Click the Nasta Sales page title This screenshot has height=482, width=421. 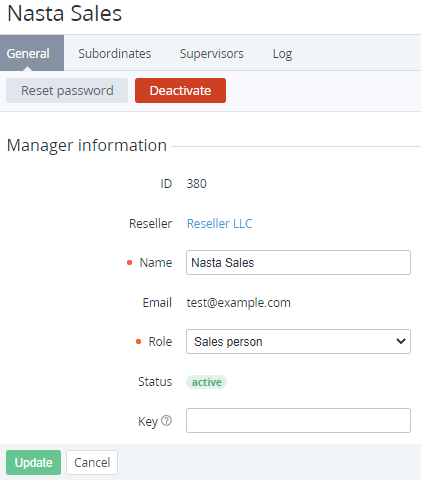tap(65, 13)
